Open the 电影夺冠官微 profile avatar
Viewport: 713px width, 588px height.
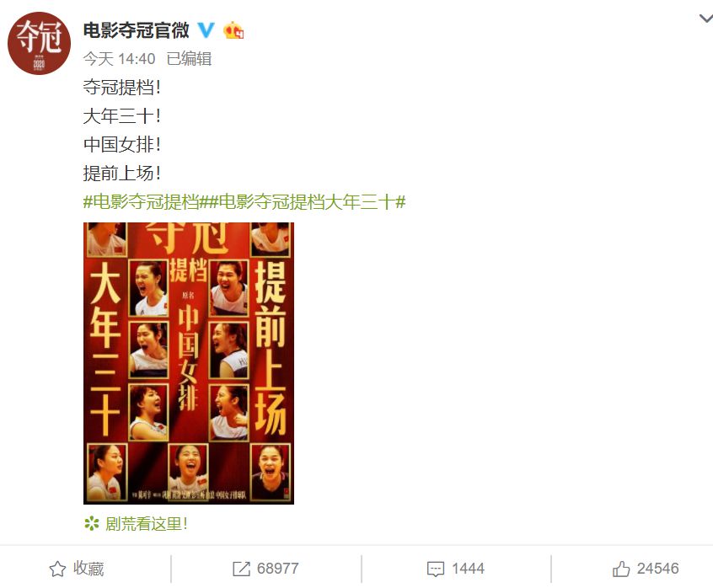pyautogui.click(x=39, y=43)
